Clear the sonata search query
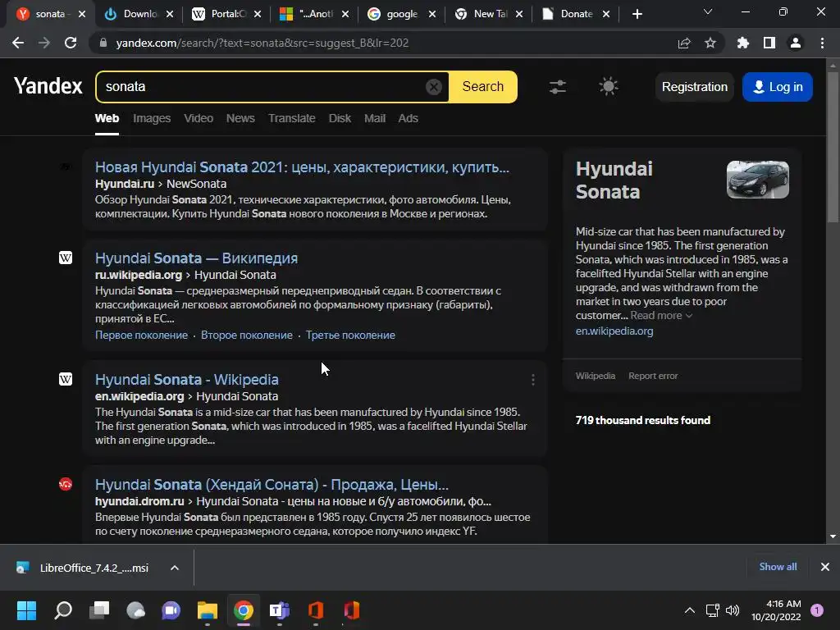Image resolution: width=840 pixels, height=630 pixels. point(433,87)
